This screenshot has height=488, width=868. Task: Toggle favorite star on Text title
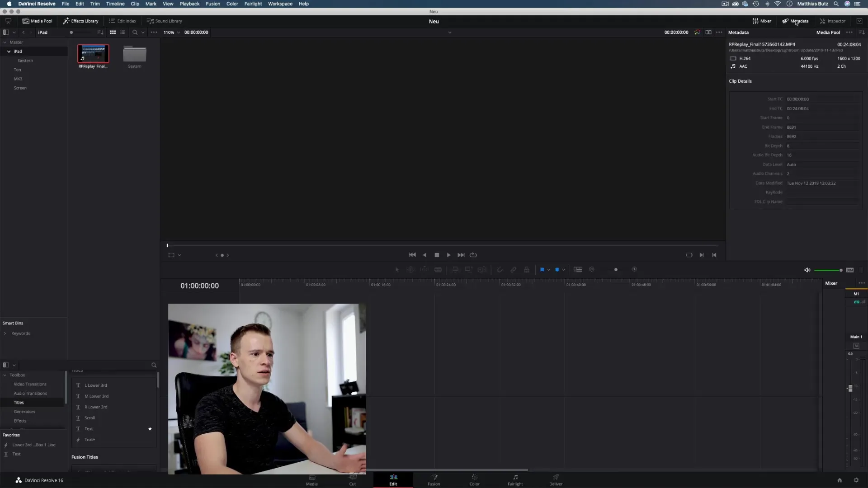[150, 429]
